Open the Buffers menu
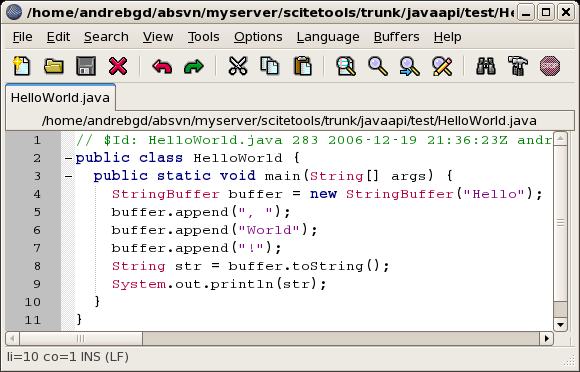The width and height of the screenshot is (580, 372). coord(396,37)
